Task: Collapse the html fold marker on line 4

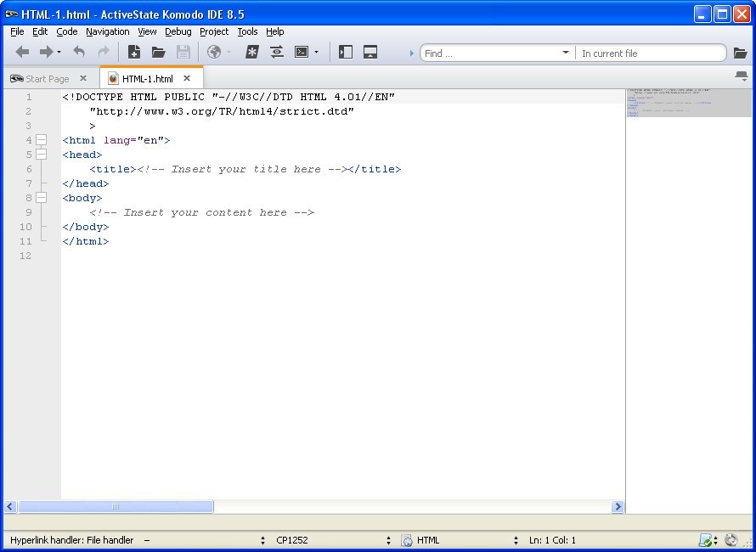Action: [x=42, y=140]
